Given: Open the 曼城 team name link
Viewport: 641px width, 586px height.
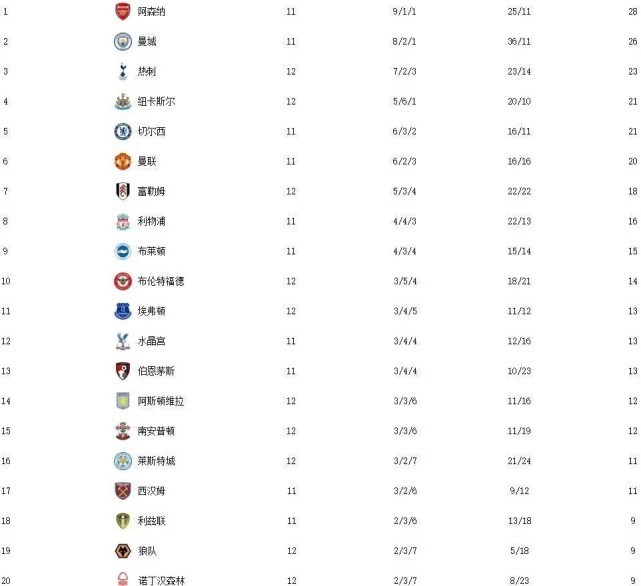Looking at the screenshot, I should coord(147,42).
